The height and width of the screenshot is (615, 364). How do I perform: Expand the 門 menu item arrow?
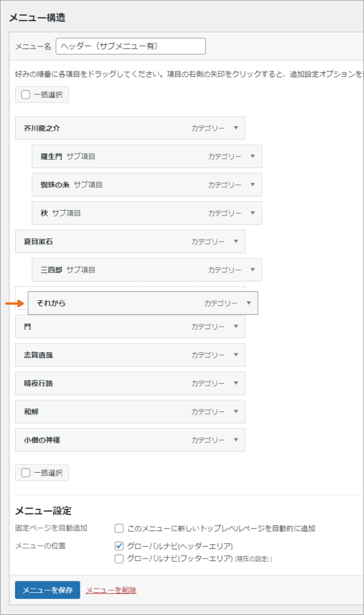click(x=235, y=326)
